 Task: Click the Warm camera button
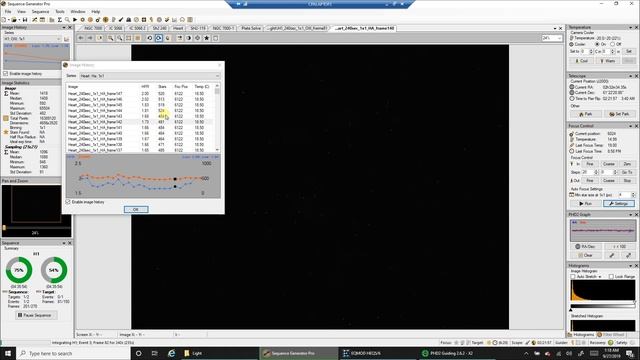[607, 61]
